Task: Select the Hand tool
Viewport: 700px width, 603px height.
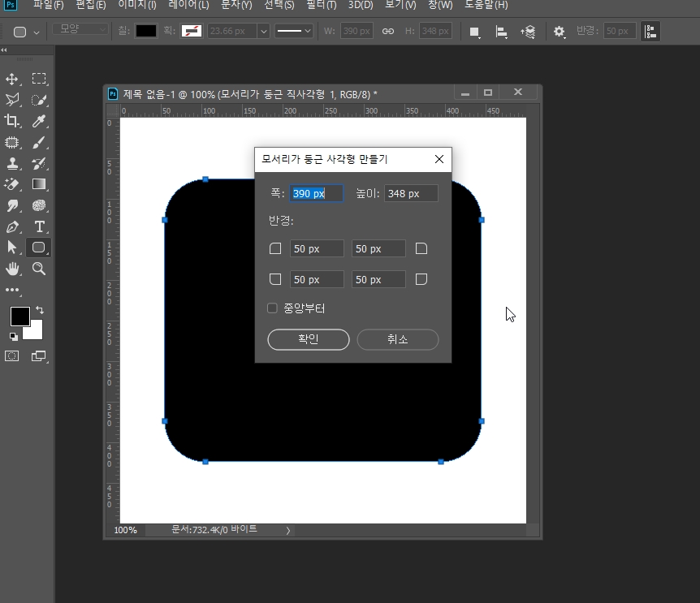Action: point(12,269)
